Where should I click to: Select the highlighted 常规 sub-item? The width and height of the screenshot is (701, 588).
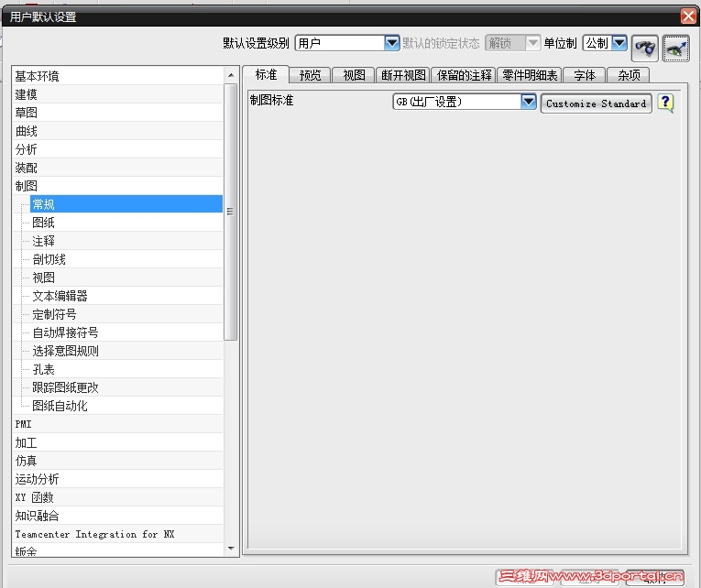pos(126,204)
